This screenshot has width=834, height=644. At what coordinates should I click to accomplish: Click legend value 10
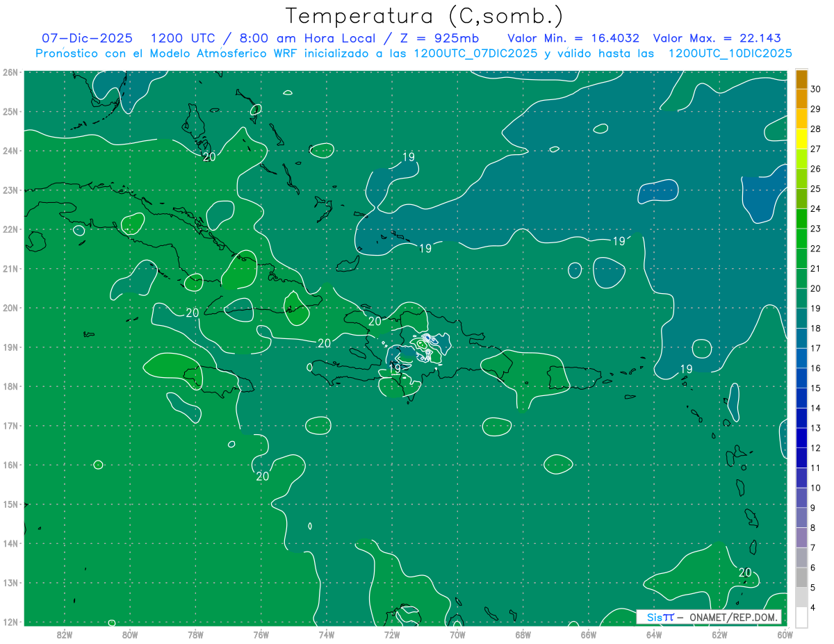pos(816,488)
